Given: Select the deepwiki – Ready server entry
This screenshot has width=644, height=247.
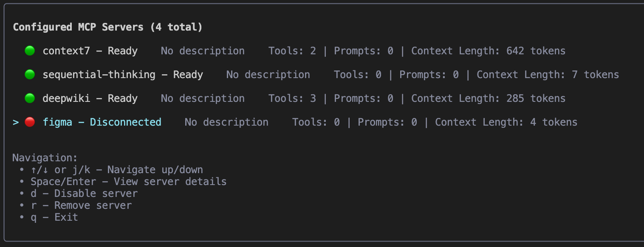Looking at the screenshot, I should pyautogui.click(x=90, y=98).
